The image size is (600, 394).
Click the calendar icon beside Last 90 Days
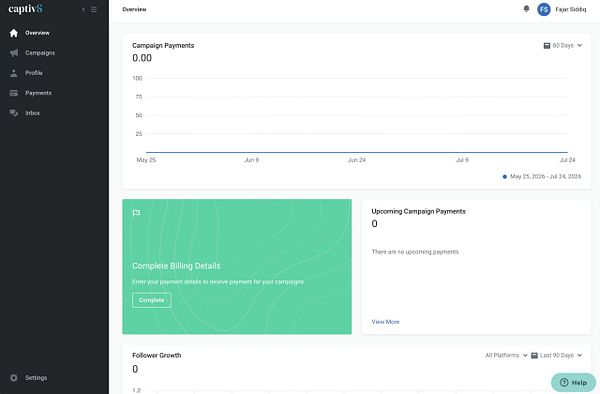pos(535,355)
